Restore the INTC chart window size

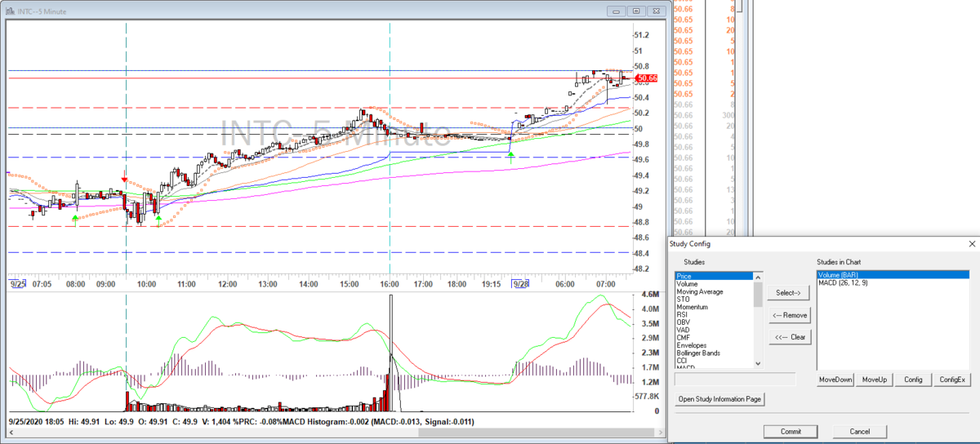pyautogui.click(x=635, y=11)
